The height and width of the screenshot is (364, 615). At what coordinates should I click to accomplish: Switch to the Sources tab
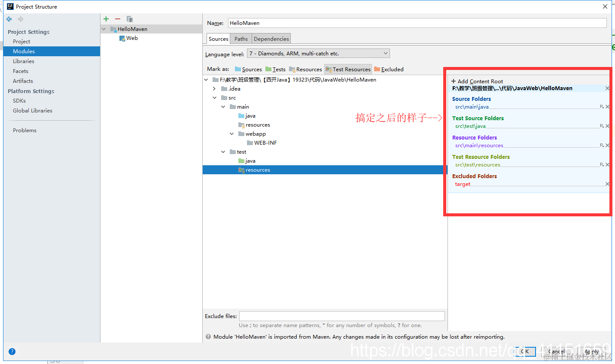click(x=218, y=39)
